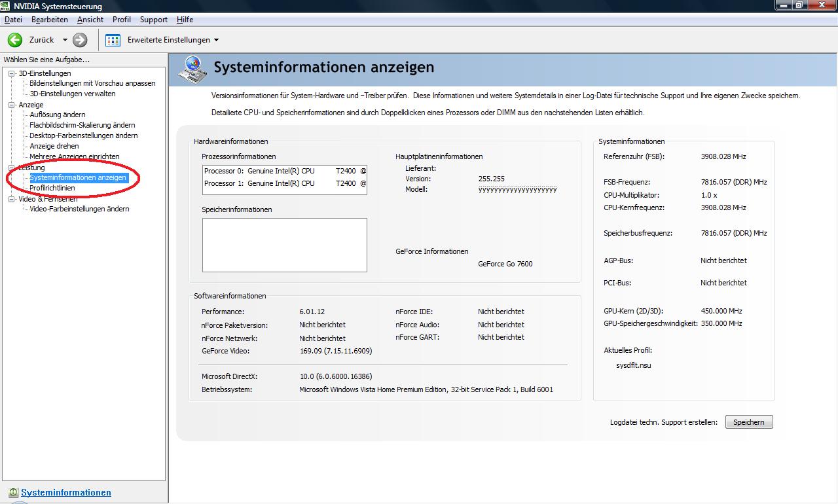Open the Systeminformationen link at bottom left
838x504 pixels.
tap(66, 493)
